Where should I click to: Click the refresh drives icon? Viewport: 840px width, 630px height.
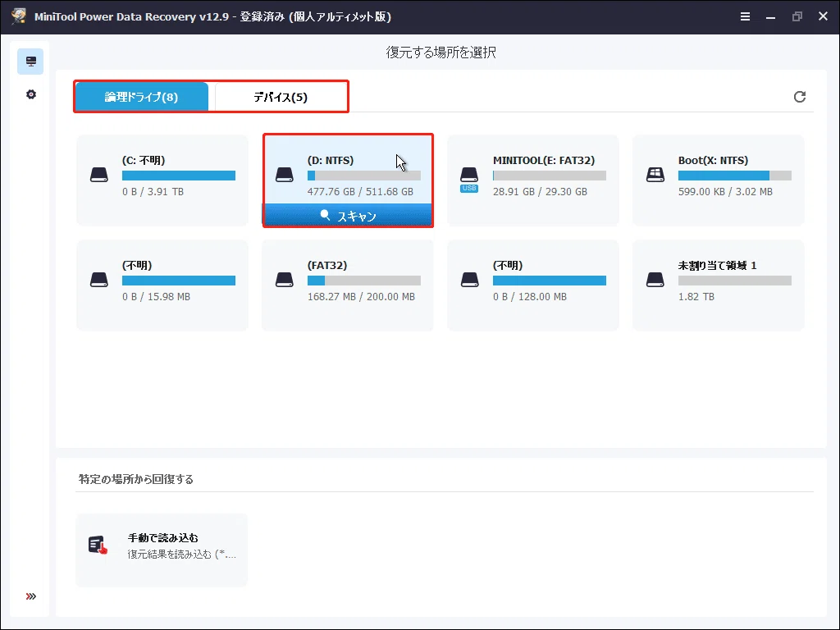pos(800,97)
